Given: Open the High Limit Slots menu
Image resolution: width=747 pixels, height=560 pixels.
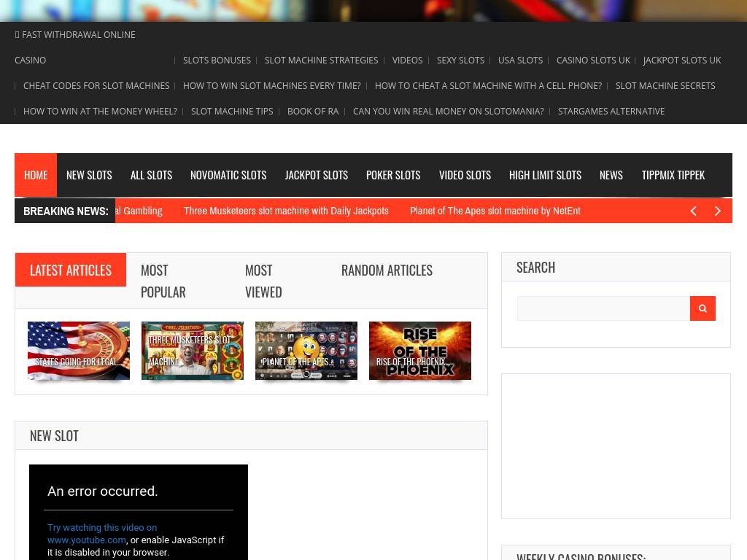Looking at the screenshot, I should [x=545, y=175].
